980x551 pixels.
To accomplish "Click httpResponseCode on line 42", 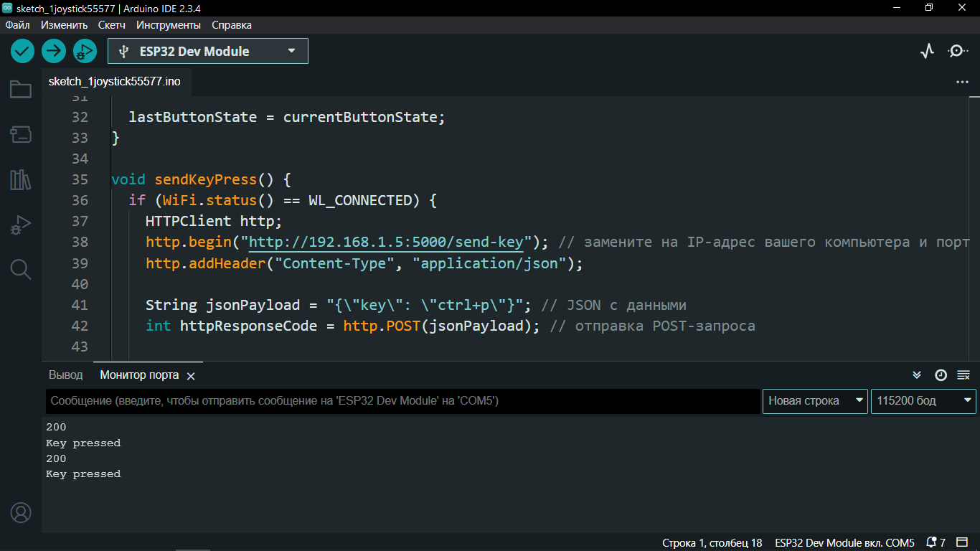I will point(249,326).
